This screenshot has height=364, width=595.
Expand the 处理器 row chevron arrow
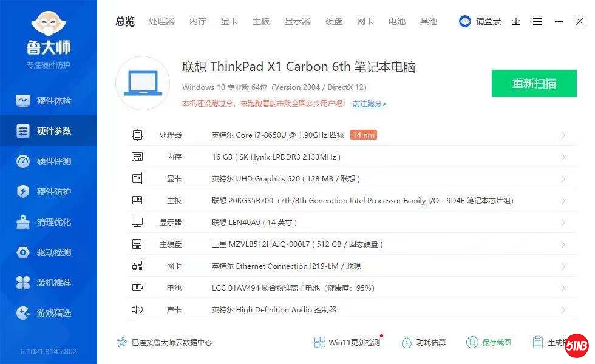point(563,135)
